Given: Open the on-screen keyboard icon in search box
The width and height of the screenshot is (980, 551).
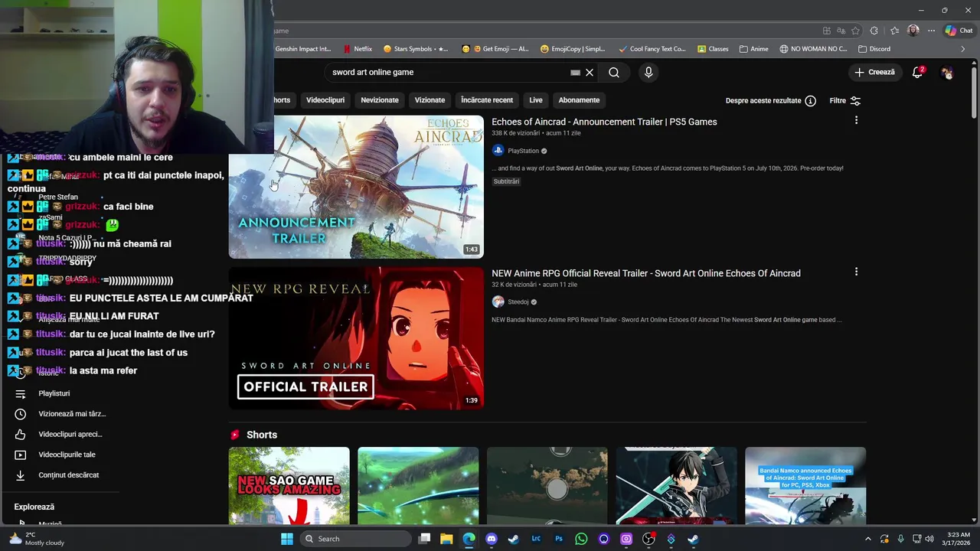Looking at the screenshot, I should 575,73.
